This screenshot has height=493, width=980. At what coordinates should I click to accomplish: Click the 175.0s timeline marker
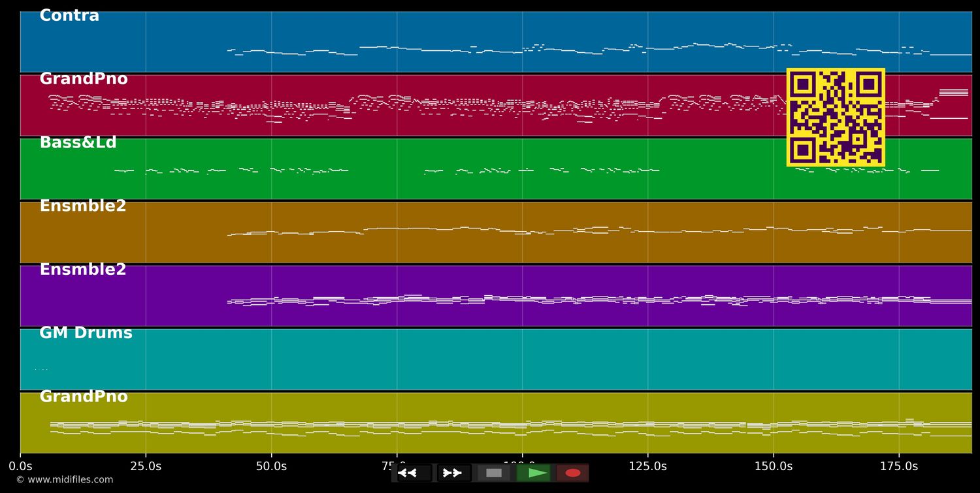(898, 466)
